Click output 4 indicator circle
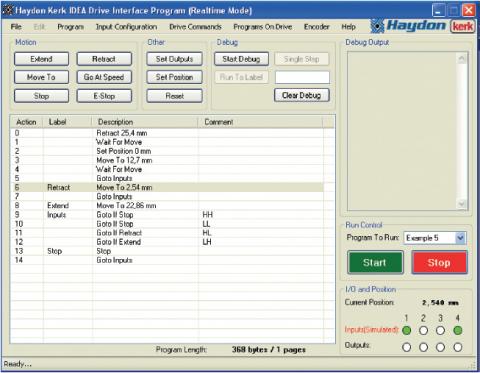The height and width of the screenshot is (373, 480). coord(458,347)
